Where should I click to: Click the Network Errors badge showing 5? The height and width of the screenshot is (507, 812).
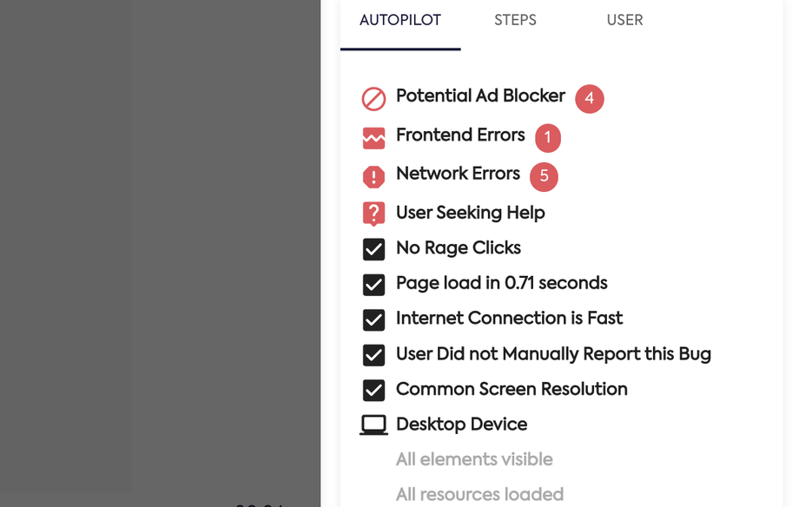tap(544, 176)
